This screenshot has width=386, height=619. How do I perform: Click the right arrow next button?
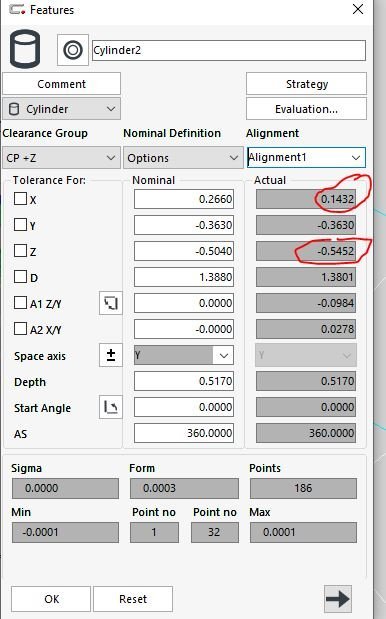pyautogui.click(x=338, y=599)
